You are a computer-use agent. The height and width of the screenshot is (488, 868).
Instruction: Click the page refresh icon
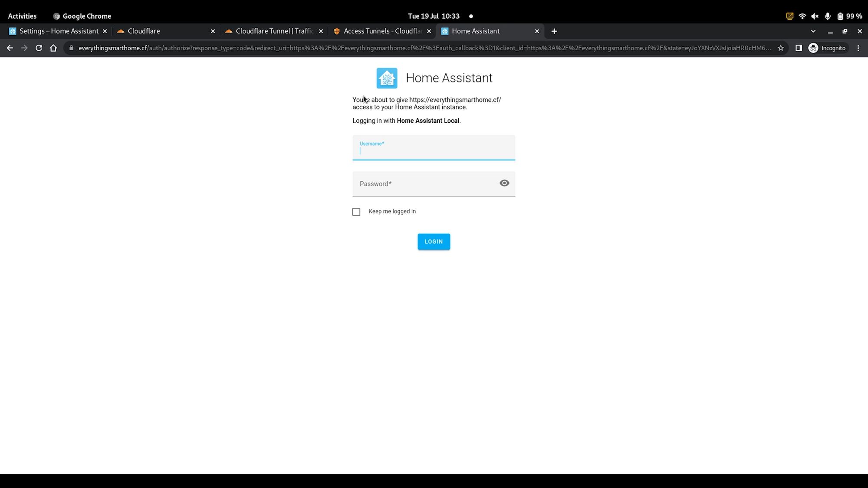39,48
